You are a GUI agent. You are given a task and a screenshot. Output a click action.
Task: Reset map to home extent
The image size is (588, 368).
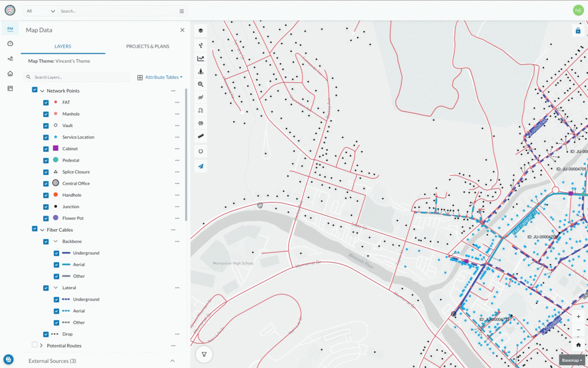pos(578,345)
